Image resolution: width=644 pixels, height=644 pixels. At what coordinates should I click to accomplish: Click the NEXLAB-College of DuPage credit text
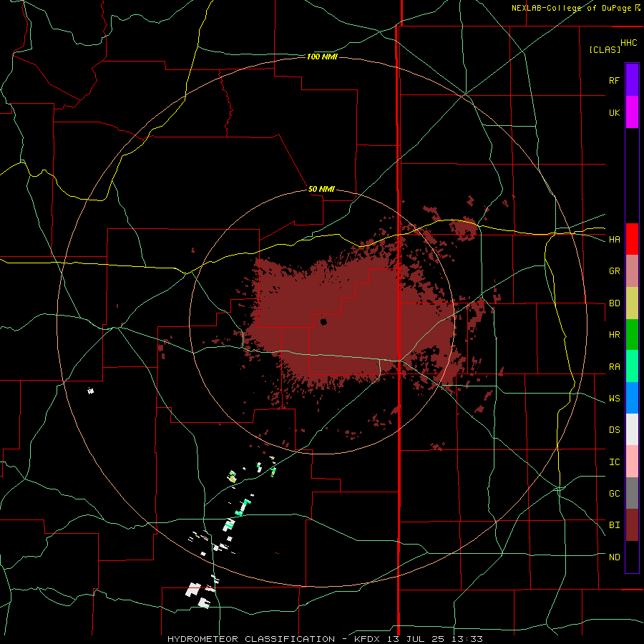tap(571, 8)
